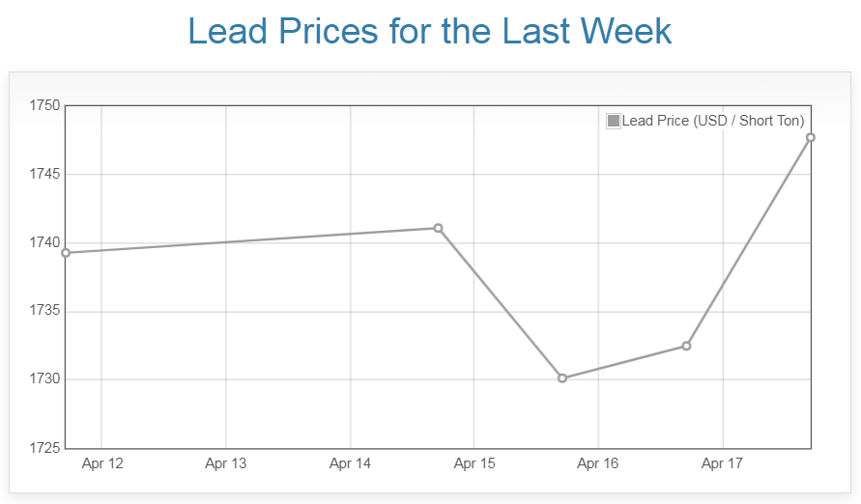The height and width of the screenshot is (504, 861).
Task: Select the Apr 14 date label
Action: coord(350,463)
